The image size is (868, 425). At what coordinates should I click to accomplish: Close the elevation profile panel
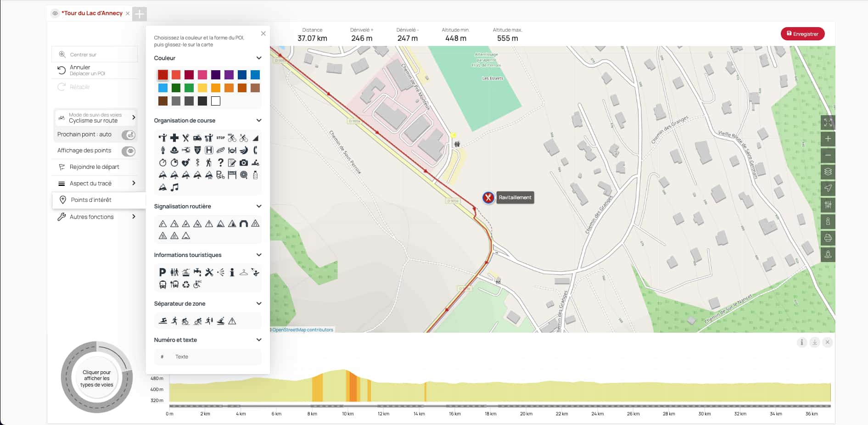tap(828, 342)
